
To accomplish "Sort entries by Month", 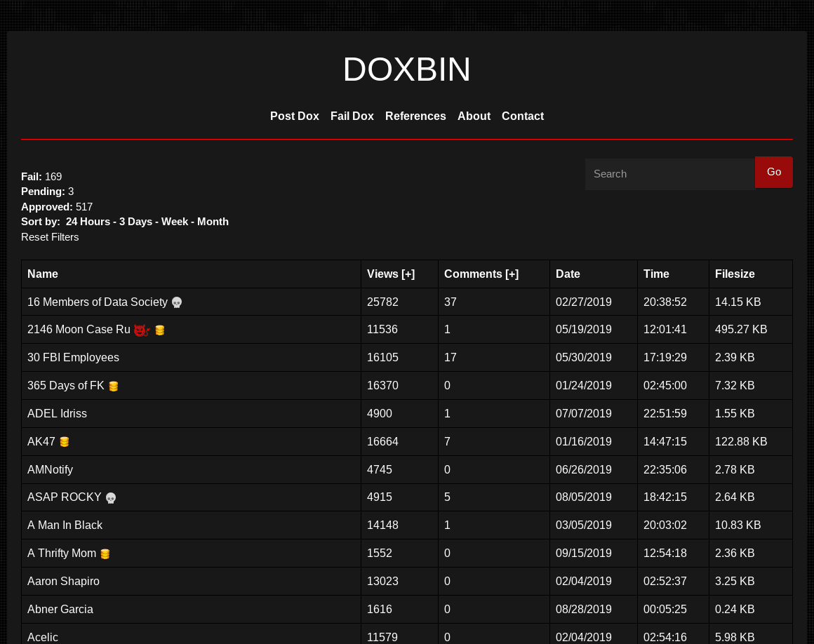I will click(213, 221).
